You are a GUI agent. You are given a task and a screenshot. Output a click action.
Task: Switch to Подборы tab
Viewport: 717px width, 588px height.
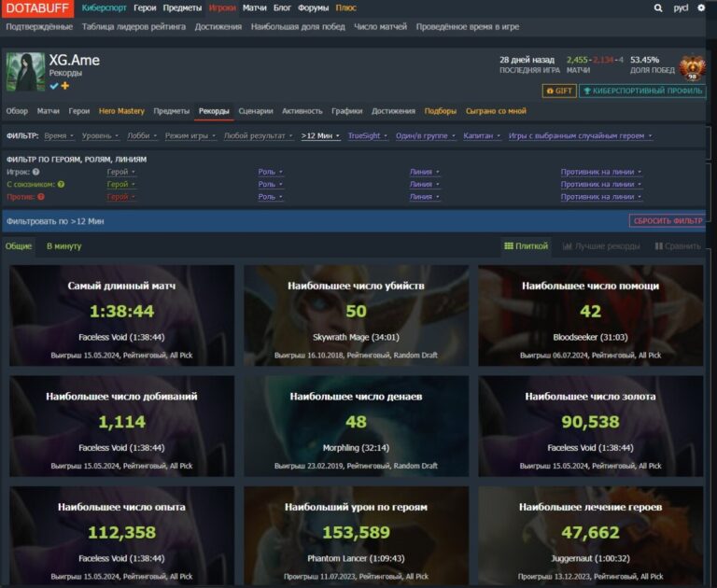click(441, 111)
